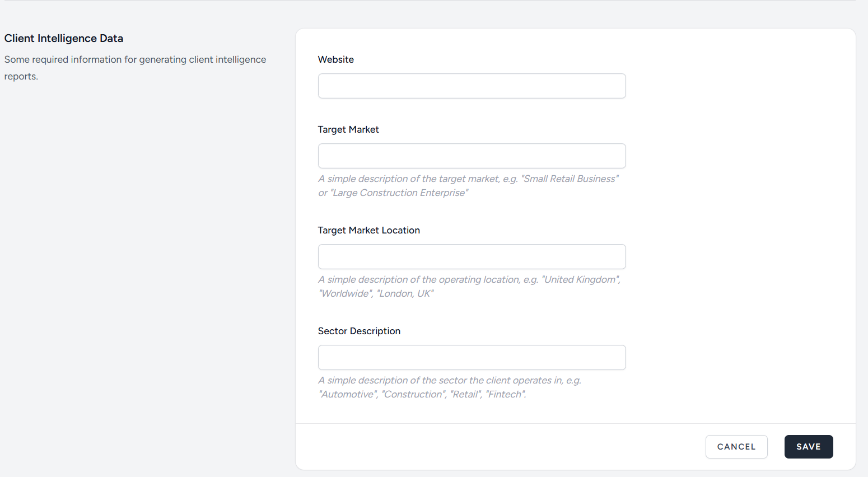Click the Target Market Location label
This screenshot has width=868, height=477.
(368, 230)
